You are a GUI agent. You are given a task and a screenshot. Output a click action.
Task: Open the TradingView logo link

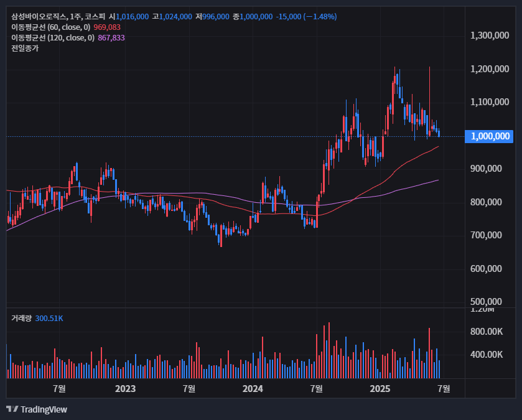click(x=37, y=409)
